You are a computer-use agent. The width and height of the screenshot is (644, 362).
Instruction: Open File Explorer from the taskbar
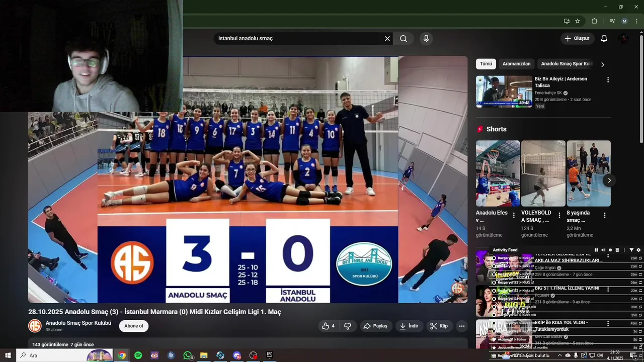click(x=204, y=355)
